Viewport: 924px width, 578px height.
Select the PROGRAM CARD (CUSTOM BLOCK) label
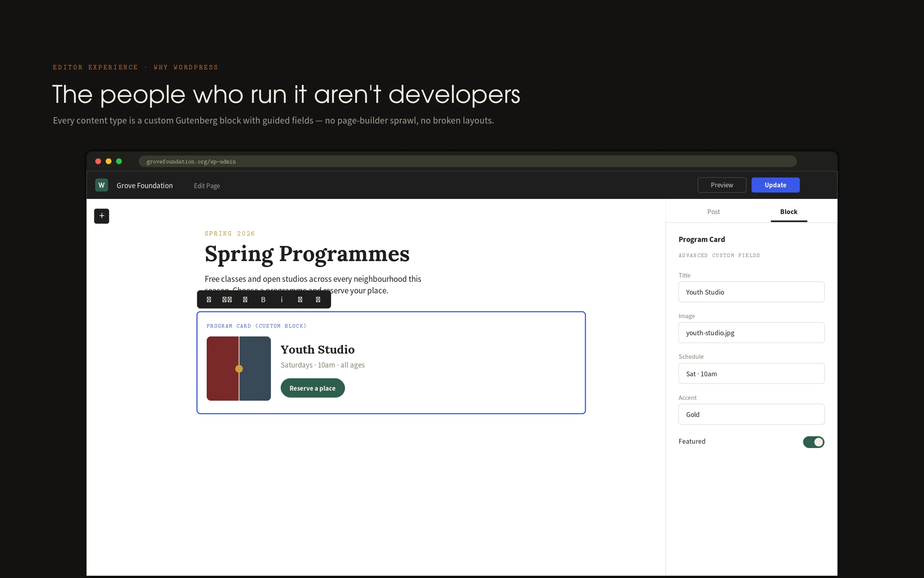tap(256, 326)
